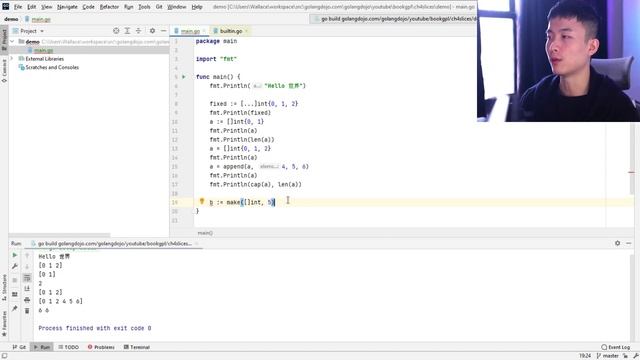Click the restore layout icon in Run panel
The image size is (640, 360).
pyautogui.click(x=15, y=294)
